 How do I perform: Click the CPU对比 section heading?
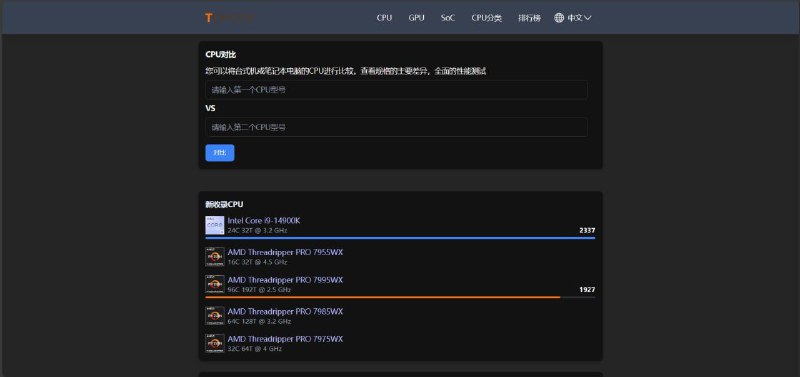(220, 55)
